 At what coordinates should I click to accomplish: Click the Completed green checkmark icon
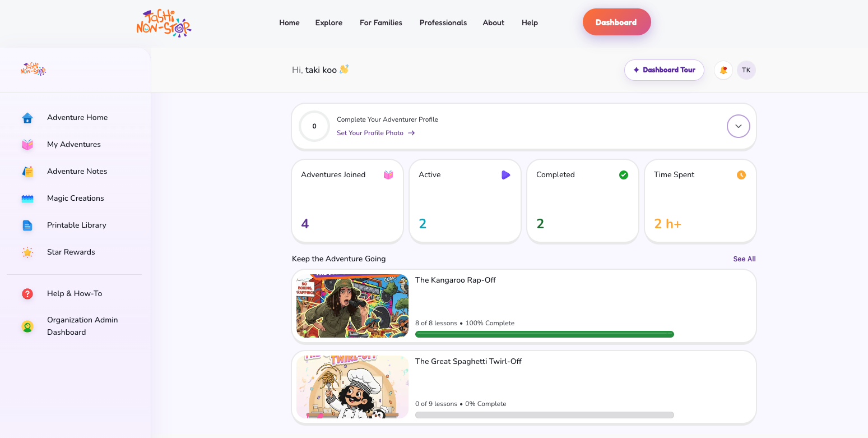click(x=624, y=175)
